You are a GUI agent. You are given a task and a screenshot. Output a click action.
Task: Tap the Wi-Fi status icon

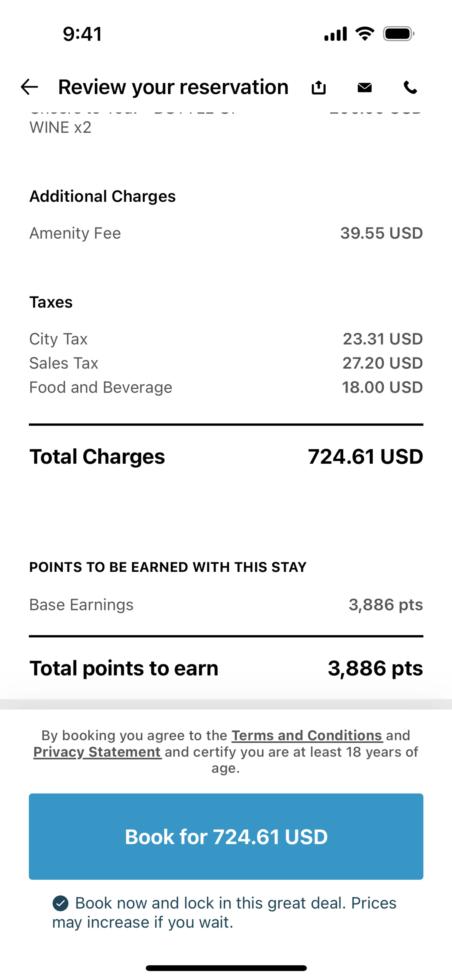point(364,34)
